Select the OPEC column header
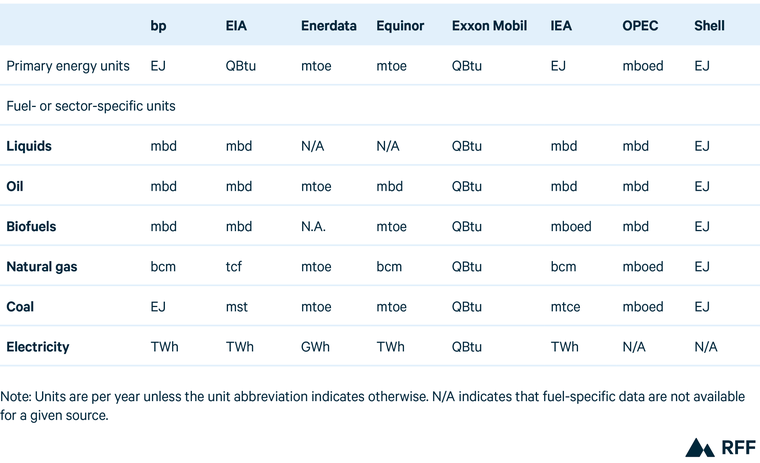The image size is (760, 463). (640, 25)
